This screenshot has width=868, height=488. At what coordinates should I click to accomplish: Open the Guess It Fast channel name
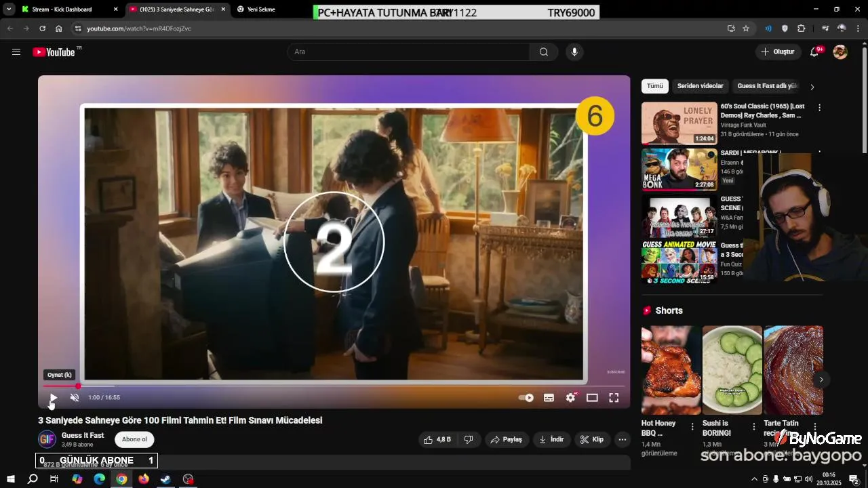83,435
